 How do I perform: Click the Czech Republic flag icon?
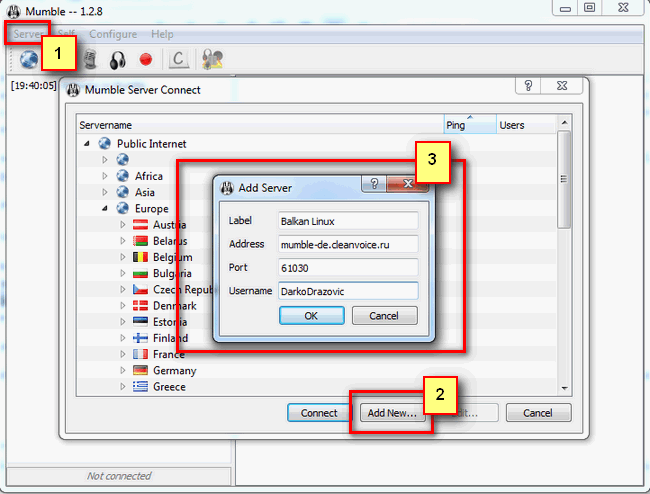click(140, 289)
